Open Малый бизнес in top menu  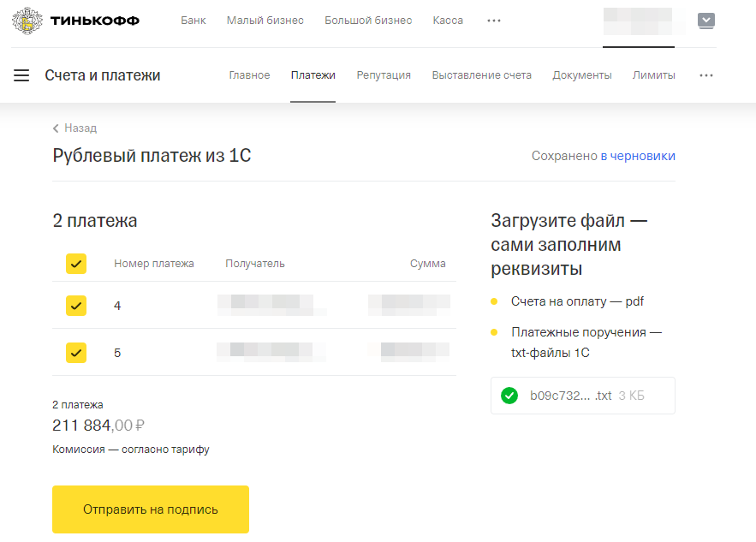point(265,21)
